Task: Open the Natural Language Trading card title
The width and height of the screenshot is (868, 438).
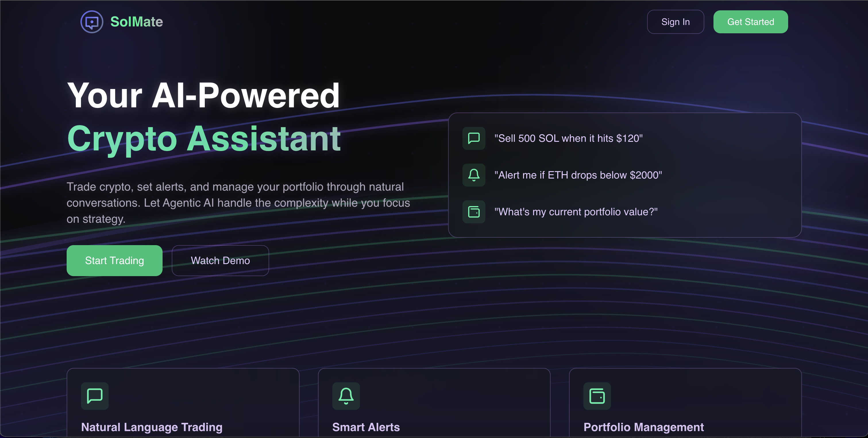Action: click(152, 427)
